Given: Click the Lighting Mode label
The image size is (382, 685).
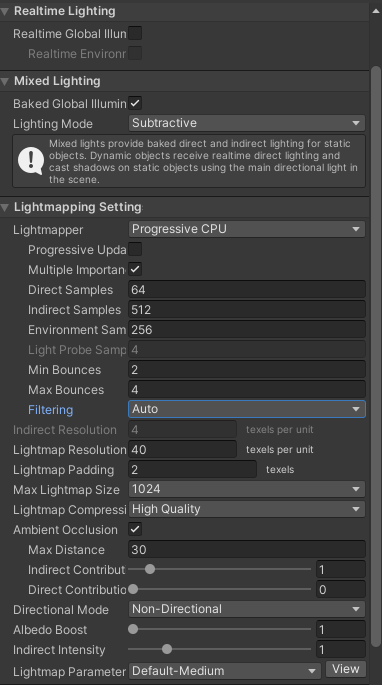Looking at the screenshot, I should [x=53, y=124].
